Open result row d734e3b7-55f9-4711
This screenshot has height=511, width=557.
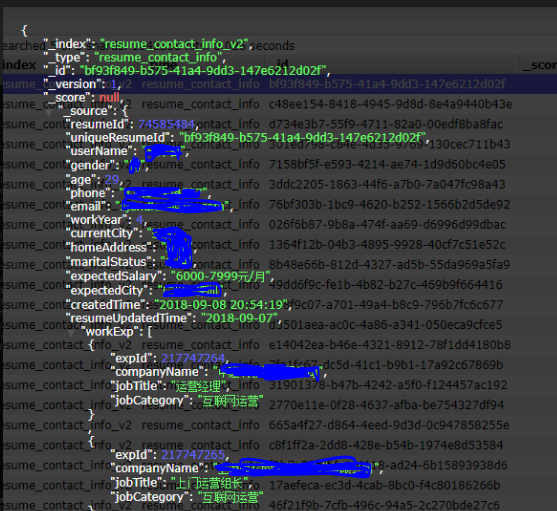(x=280, y=124)
